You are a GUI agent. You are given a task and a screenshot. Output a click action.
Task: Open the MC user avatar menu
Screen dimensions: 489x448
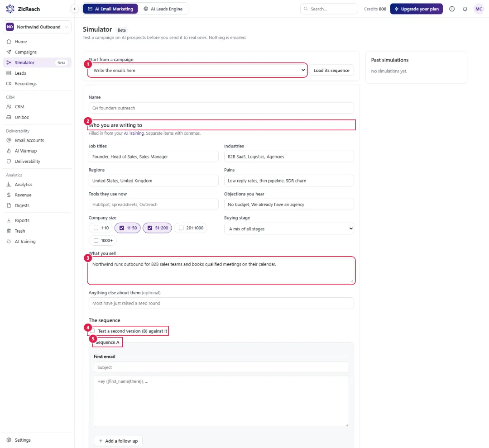click(x=479, y=9)
